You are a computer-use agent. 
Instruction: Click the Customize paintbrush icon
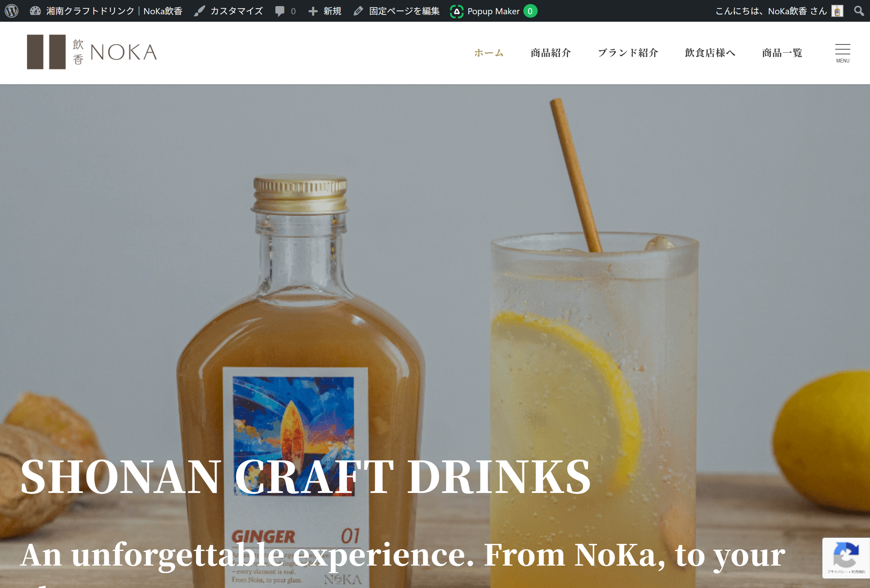tap(199, 11)
